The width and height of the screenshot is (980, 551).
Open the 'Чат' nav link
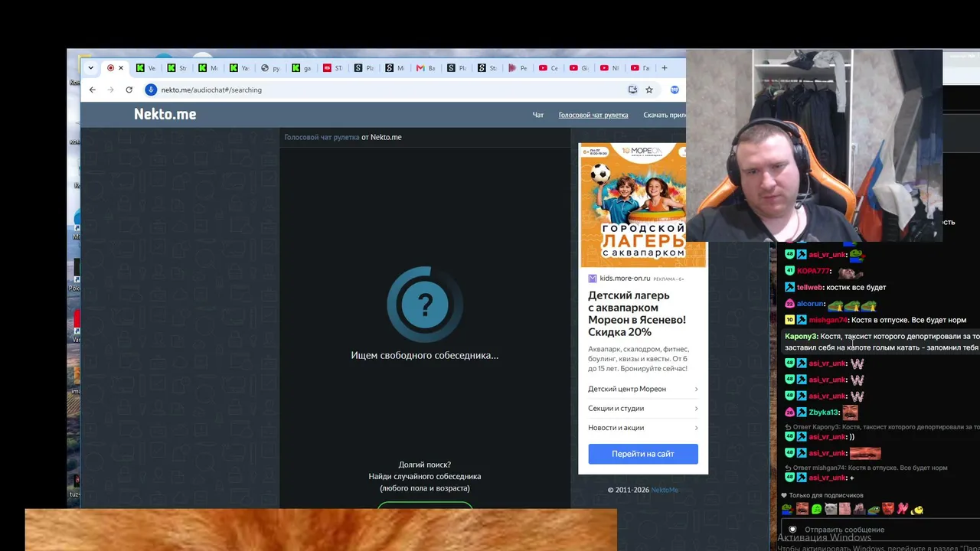(x=538, y=115)
